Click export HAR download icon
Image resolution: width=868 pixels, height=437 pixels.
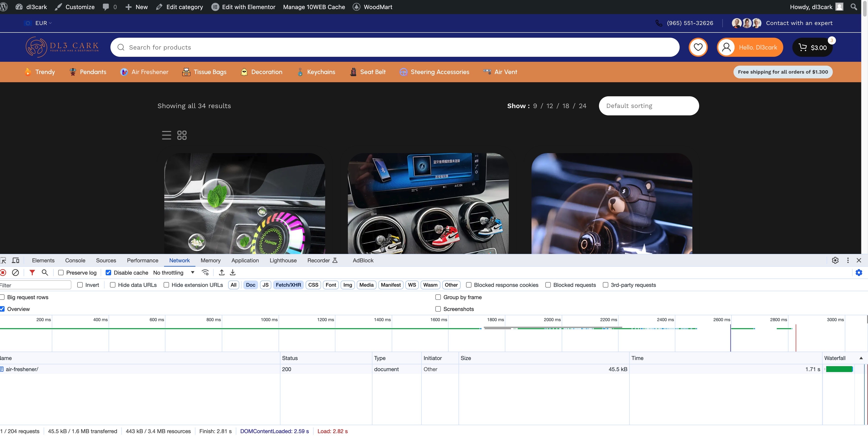(x=233, y=273)
